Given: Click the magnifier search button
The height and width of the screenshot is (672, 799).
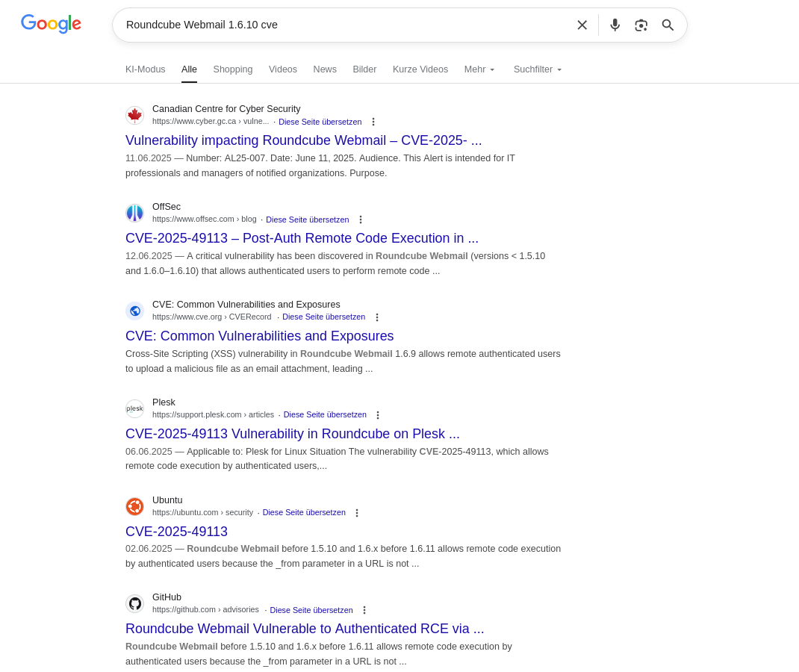Looking at the screenshot, I should [x=668, y=25].
